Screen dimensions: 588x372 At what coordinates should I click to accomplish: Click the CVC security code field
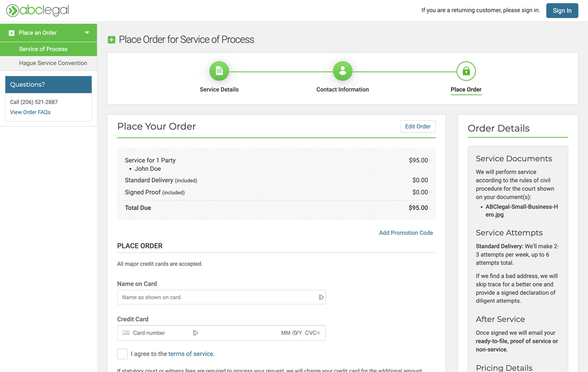click(x=311, y=333)
